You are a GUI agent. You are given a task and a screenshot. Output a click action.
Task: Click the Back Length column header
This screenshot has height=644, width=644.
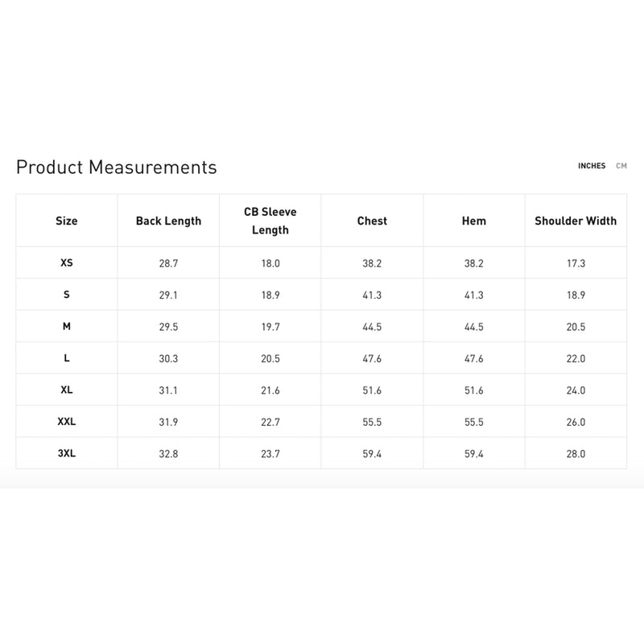[x=168, y=221]
